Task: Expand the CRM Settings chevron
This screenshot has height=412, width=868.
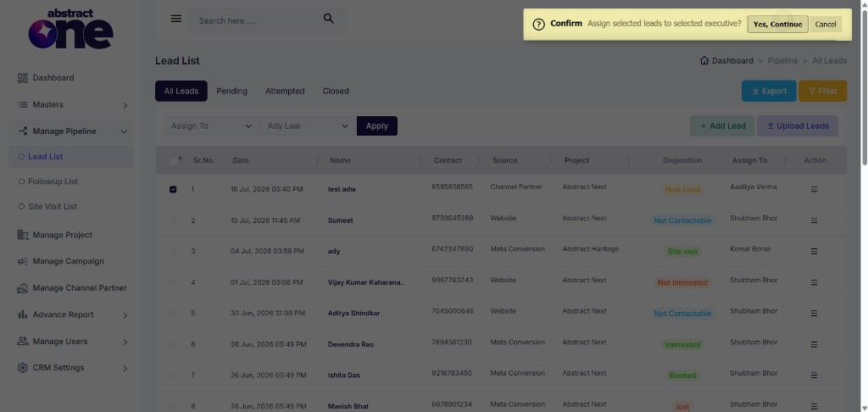Action: (x=125, y=368)
